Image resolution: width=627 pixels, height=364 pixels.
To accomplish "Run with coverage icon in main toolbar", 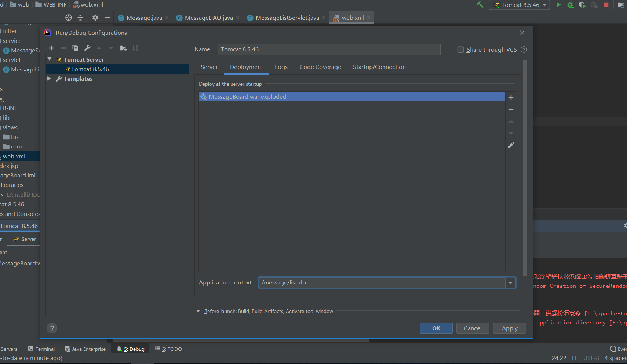I will [x=582, y=5].
